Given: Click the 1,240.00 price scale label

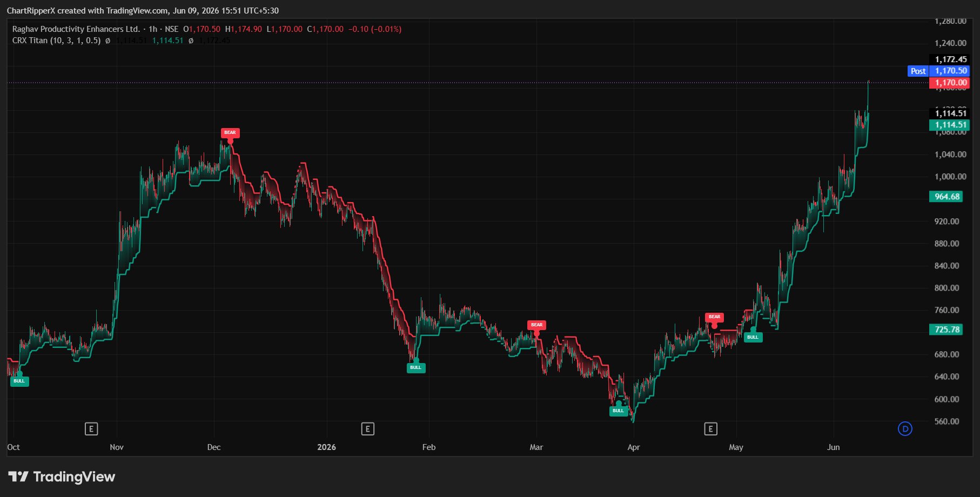Looking at the screenshot, I should [950, 43].
